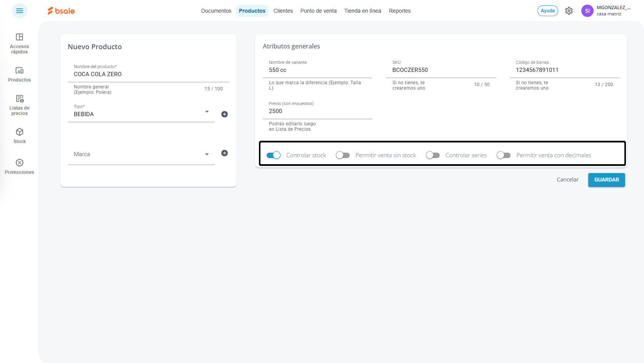The width and height of the screenshot is (644, 363).
Task: Click the GUARDAR button
Action: (x=607, y=180)
